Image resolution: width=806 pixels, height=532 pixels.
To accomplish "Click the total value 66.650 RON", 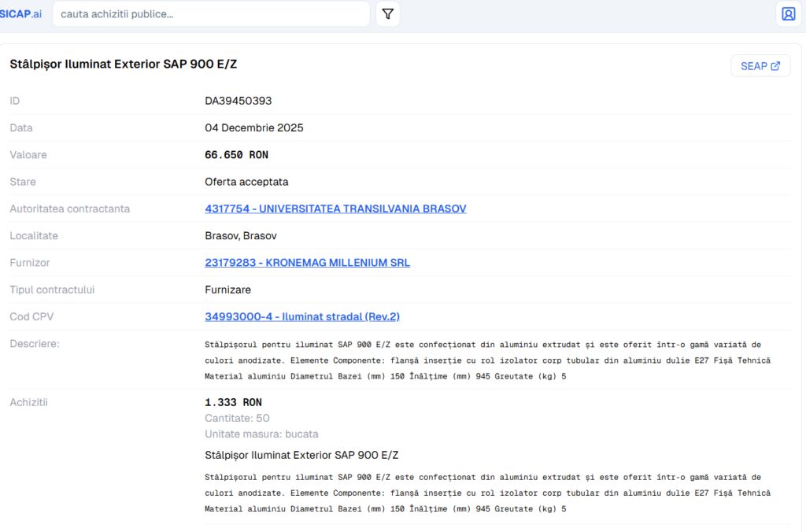I will (x=236, y=155).
